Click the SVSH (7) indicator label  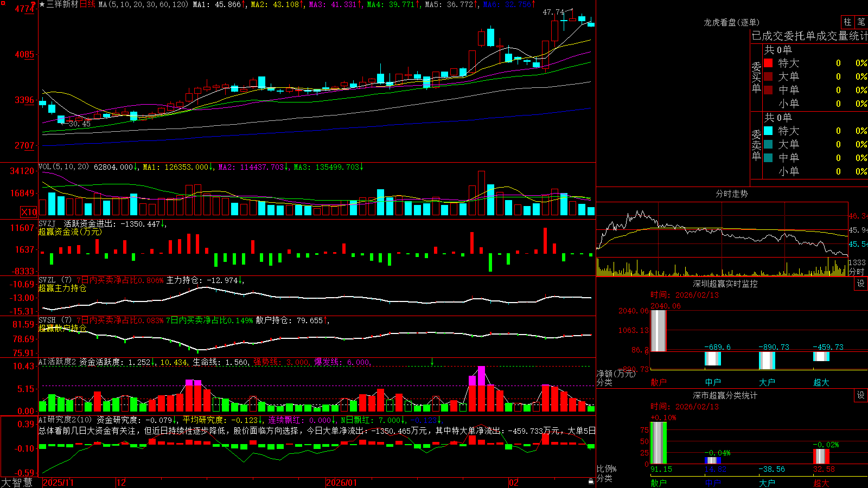(x=55, y=320)
